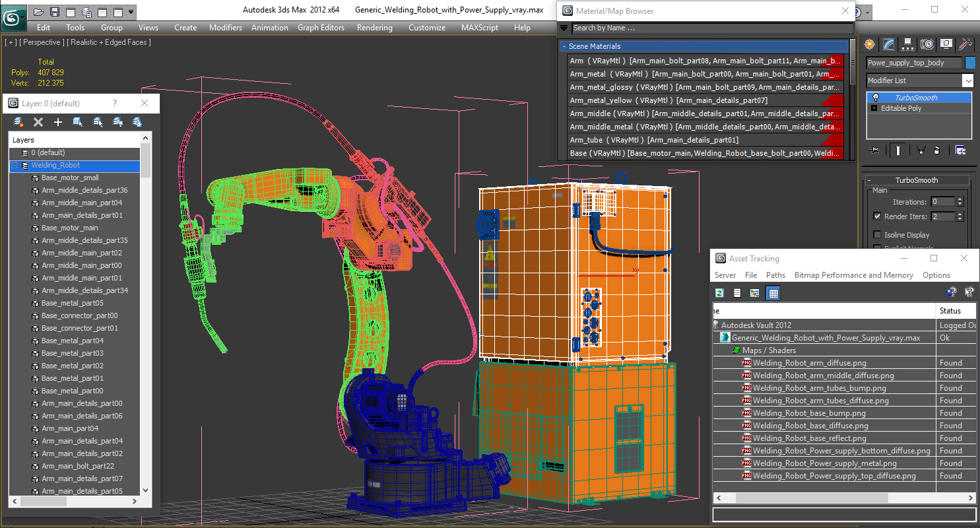Click Refresh icon in Asset Tracking toolbar
The image size is (980, 528).
point(720,293)
